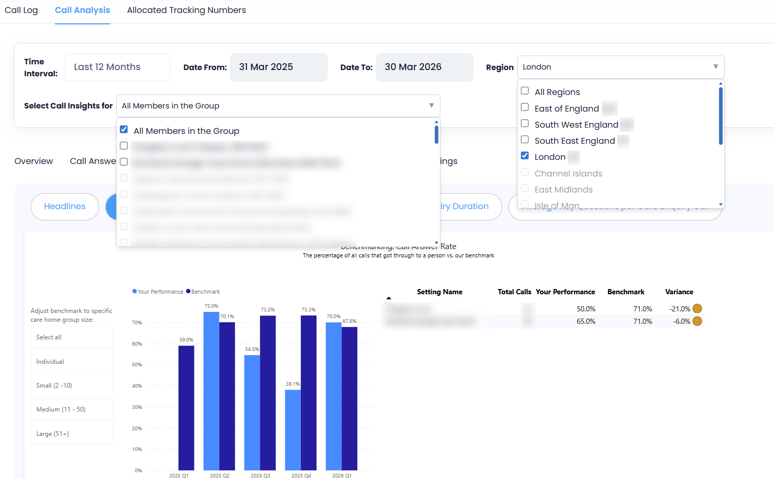Click the Benchmark legend dot
The height and width of the screenshot is (479, 774).
tap(188, 291)
